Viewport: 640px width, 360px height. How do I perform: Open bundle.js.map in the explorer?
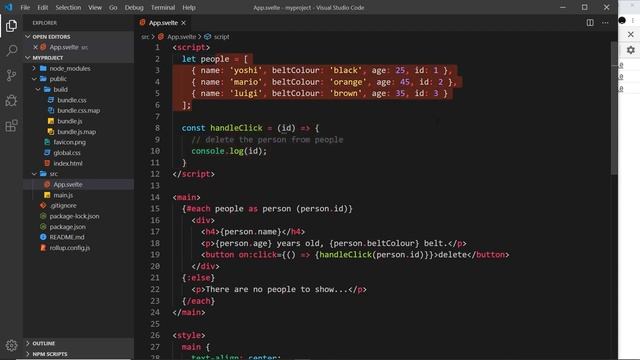click(76, 132)
